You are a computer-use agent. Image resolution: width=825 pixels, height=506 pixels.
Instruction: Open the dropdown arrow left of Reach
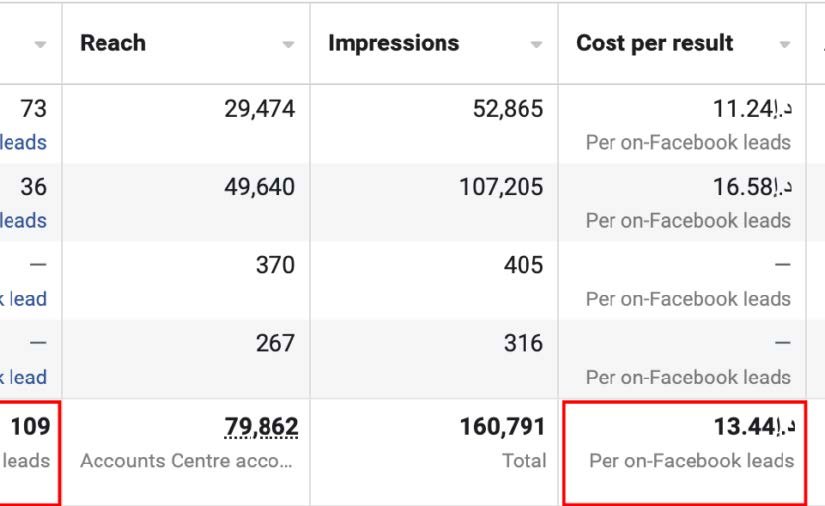point(40,45)
